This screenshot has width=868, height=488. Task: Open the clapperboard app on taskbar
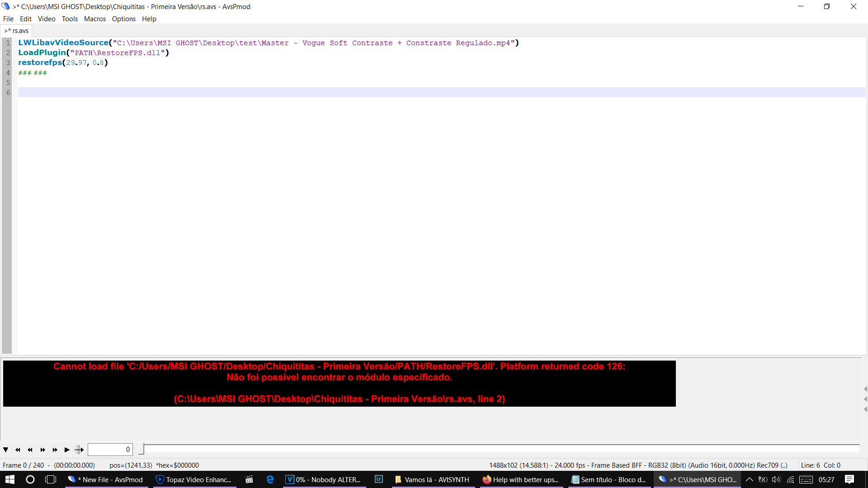point(249,479)
